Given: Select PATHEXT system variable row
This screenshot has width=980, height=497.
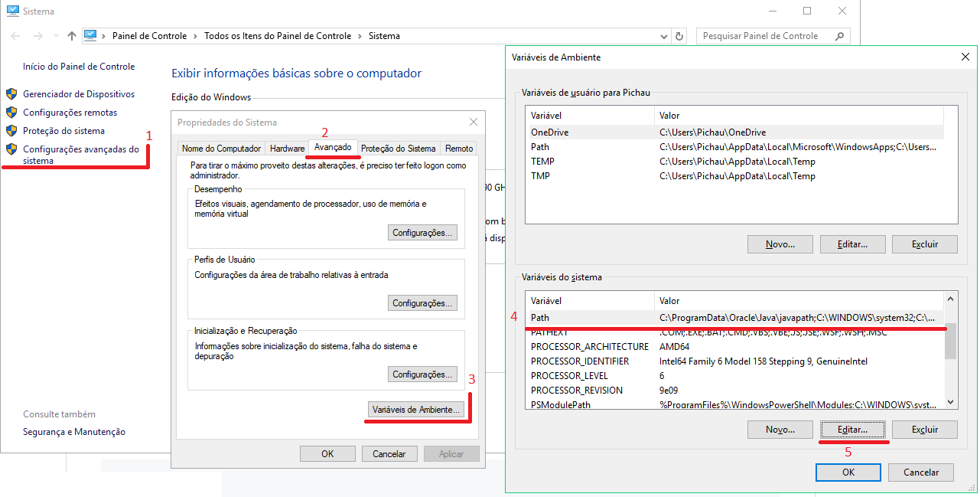Looking at the screenshot, I should tap(735, 332).
